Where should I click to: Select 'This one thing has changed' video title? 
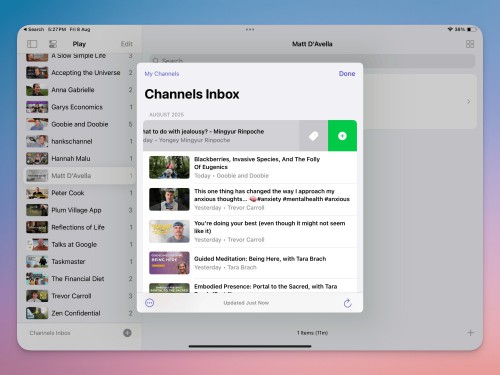tap(272, 195)
